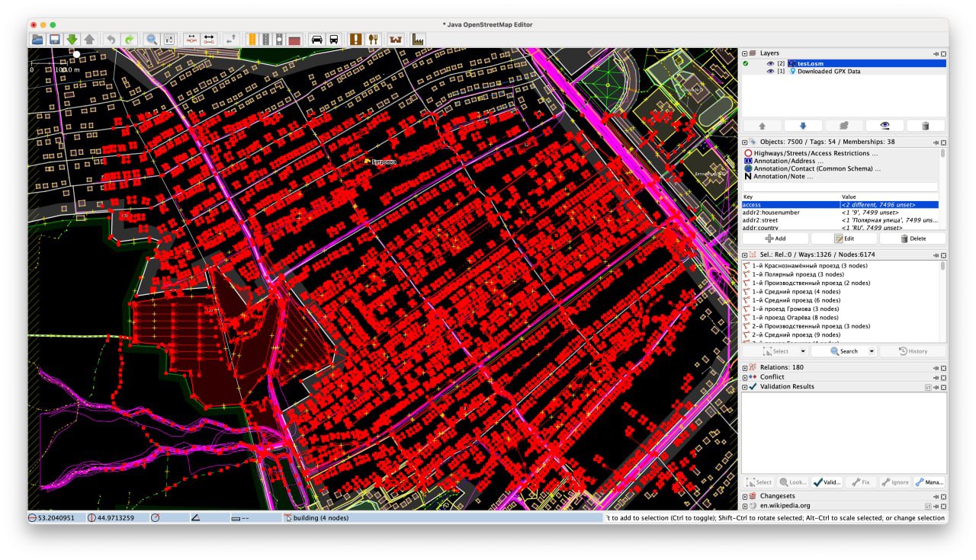The image size is (976, 560).
Task: Undo the last action
Action: coord(111,39)
